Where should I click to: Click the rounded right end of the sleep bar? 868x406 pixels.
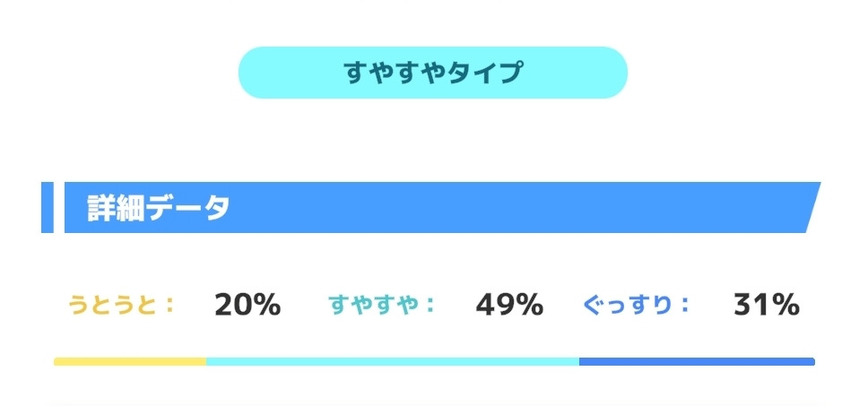coord(812,362)
